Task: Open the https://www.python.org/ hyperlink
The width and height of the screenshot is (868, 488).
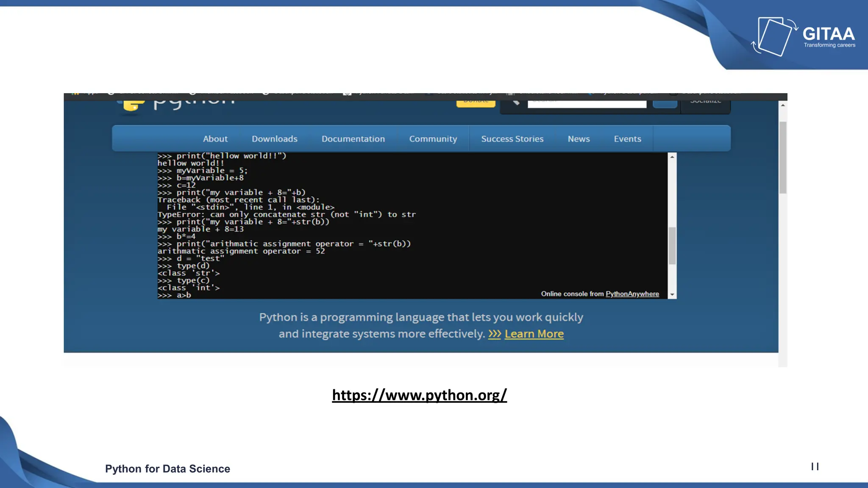Action: click(x=419, y=395)
